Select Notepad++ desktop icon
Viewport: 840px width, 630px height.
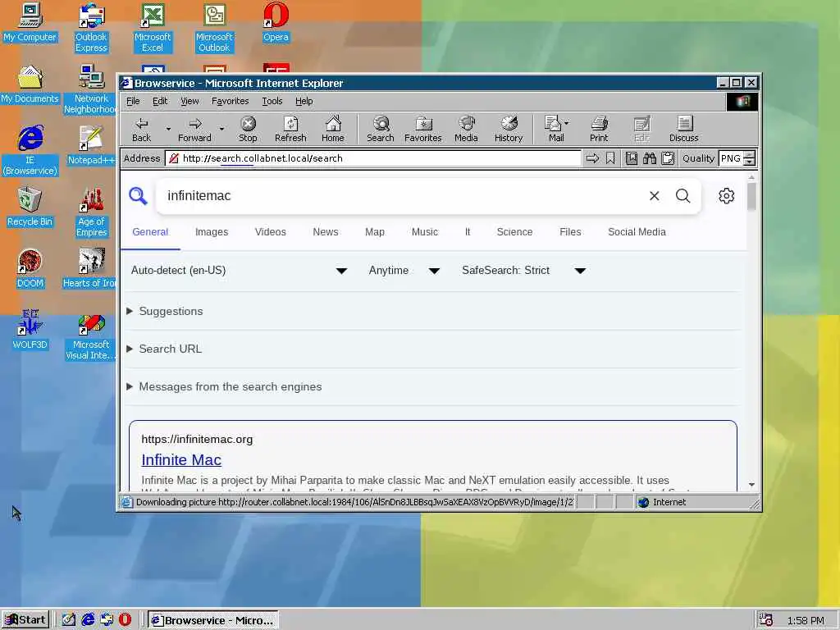coord(92,145)
